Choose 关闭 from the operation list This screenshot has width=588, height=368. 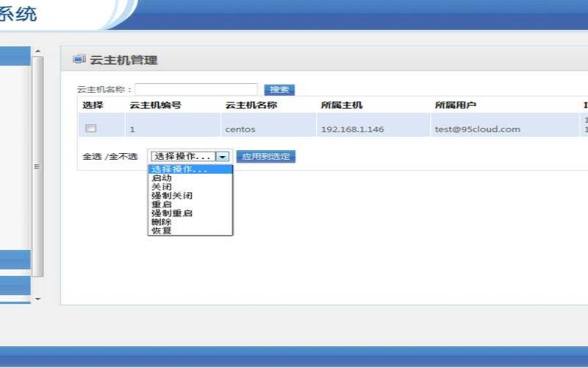coord(161,187)
